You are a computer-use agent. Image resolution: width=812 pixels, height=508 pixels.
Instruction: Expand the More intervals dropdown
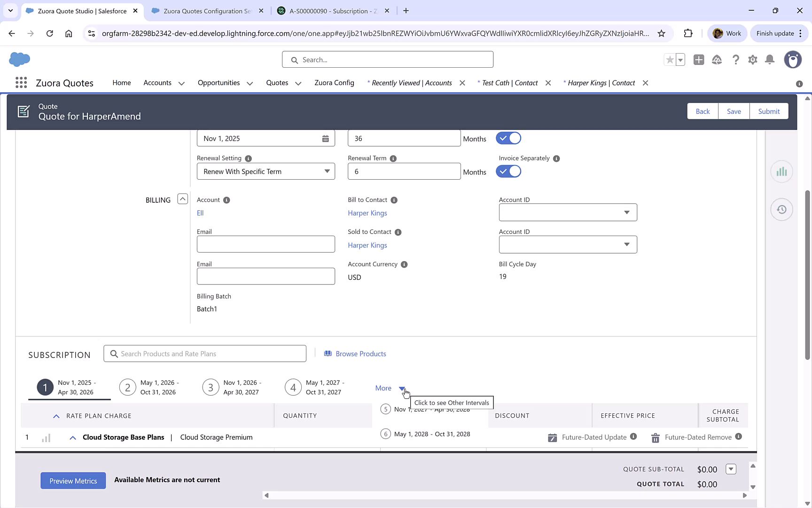[402, 388]
